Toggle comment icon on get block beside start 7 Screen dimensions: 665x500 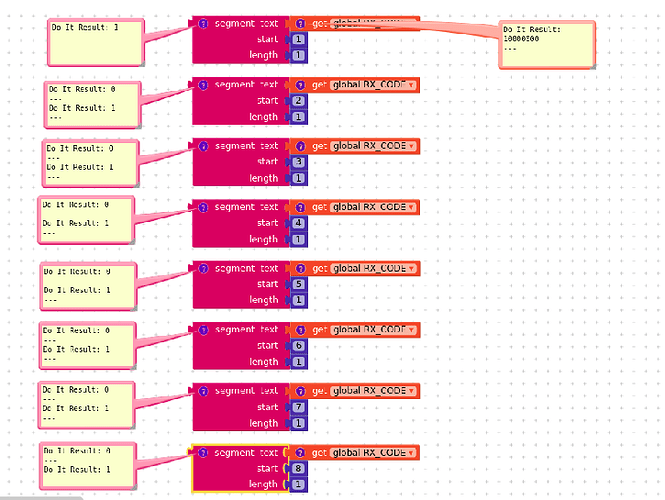tap(300, 391)
